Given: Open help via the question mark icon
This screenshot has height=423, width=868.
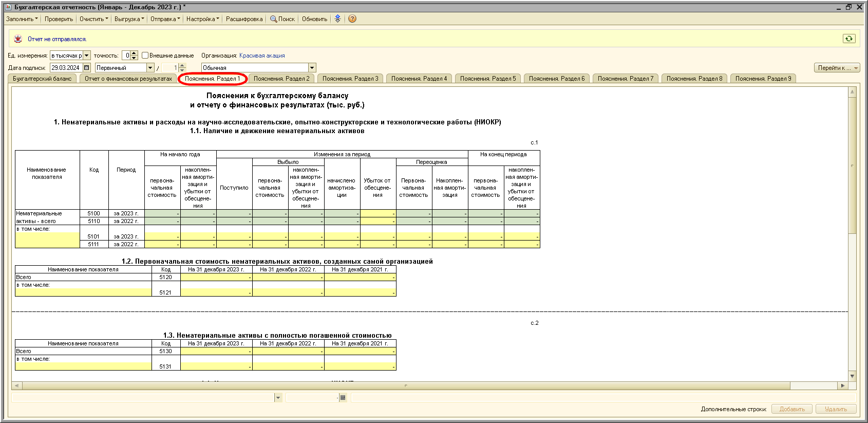Looking at the screenshot, I should pyautogui.click(x=352, y=19).
